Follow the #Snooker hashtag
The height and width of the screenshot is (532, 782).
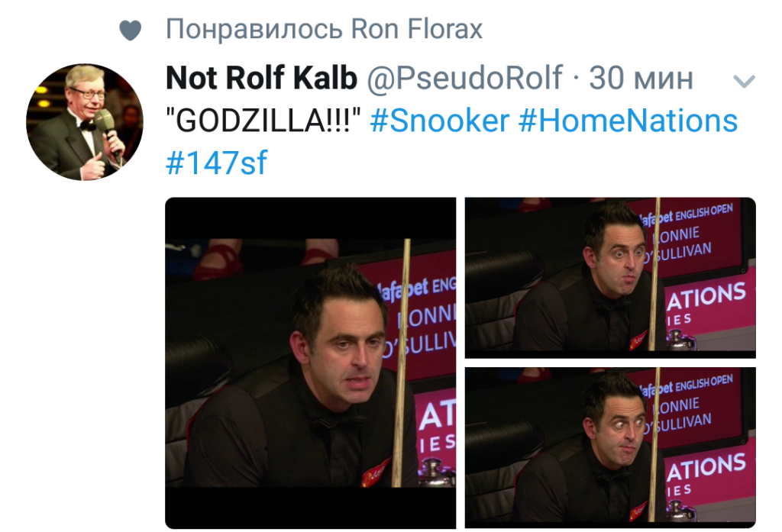pos(439,121)
